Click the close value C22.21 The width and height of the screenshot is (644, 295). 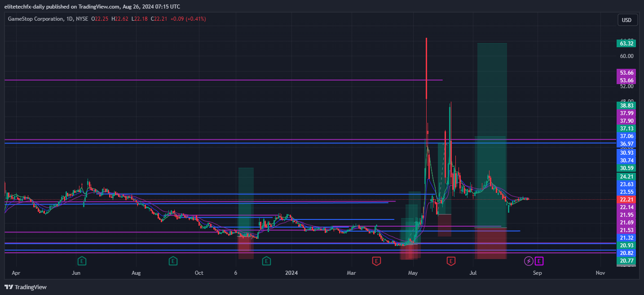click(159, 19)
